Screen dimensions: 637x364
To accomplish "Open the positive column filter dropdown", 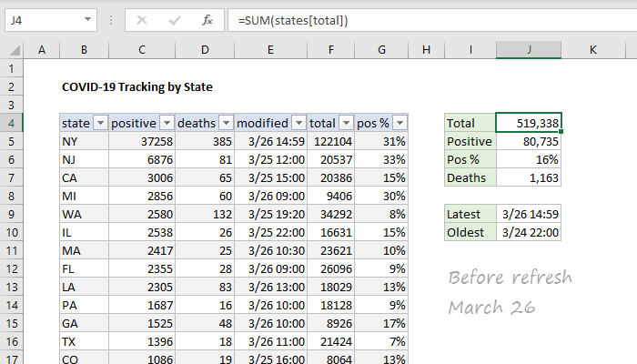I will point(166,123).
